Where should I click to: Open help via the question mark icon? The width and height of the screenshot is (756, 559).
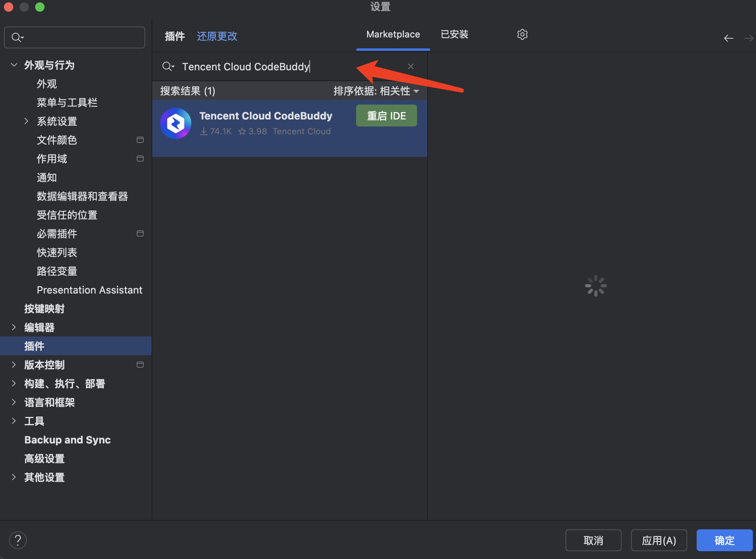pos(18,540)
